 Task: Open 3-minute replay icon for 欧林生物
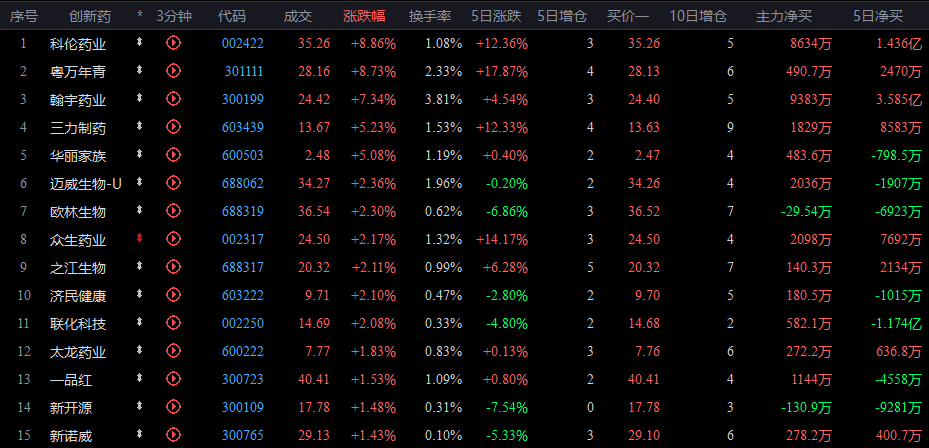pos(173,210)
